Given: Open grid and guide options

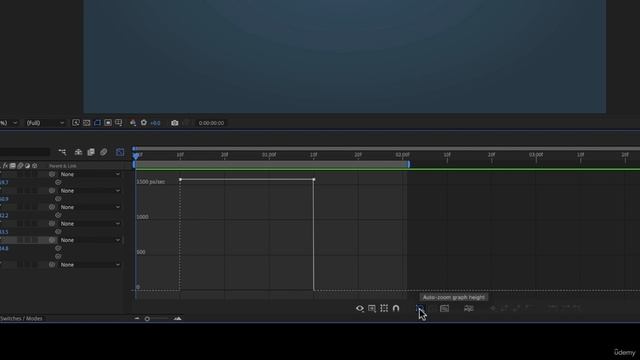Looking at the screenshot, I should pos(118,122).
